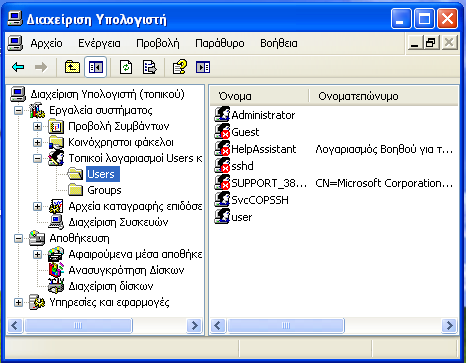This screenshot has height=363, width=466.
Task: Click the Εργαλεία συστήματος tools icon
Action: 37,110
